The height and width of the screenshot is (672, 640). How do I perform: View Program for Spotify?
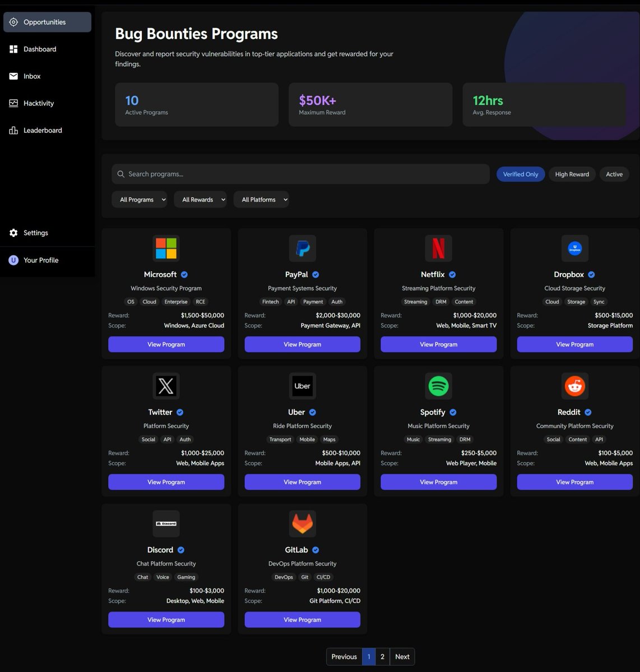click(x=439, y=482)
